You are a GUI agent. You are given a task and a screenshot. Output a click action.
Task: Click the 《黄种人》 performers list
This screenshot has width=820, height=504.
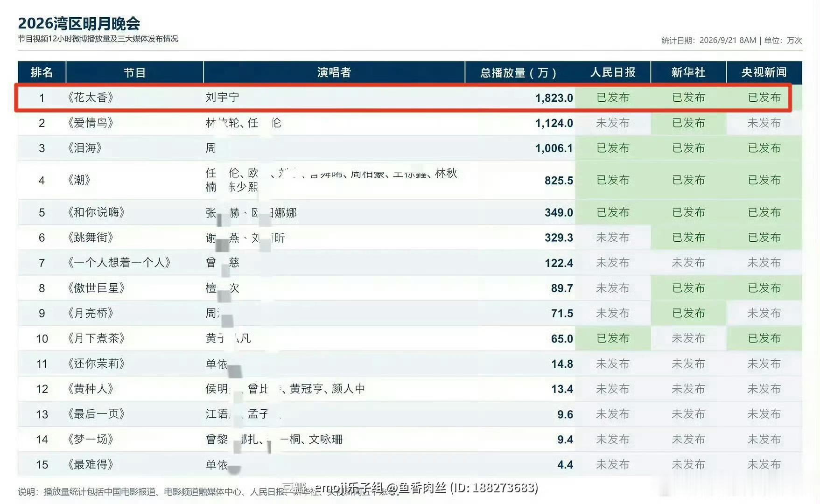[286, 389]
